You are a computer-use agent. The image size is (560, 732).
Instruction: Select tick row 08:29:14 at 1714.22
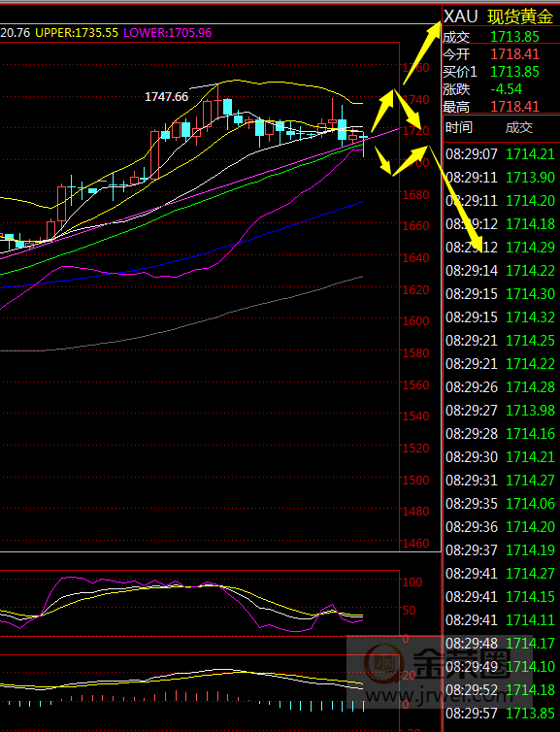click(x=500, y=270)
